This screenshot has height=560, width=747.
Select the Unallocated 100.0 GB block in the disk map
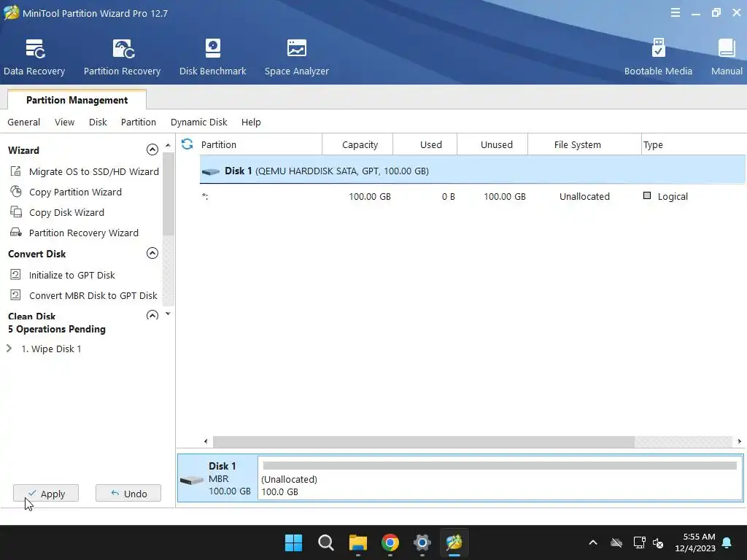coord(500,478)
